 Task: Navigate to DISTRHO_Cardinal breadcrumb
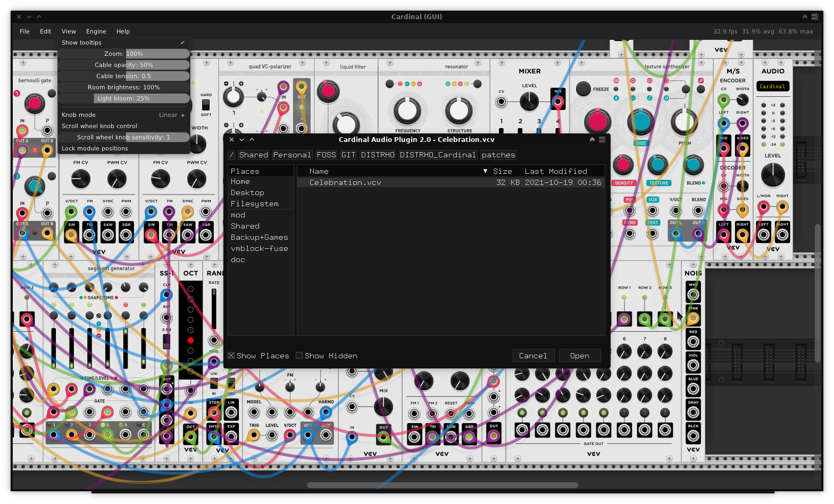click(x=438, y=155)
